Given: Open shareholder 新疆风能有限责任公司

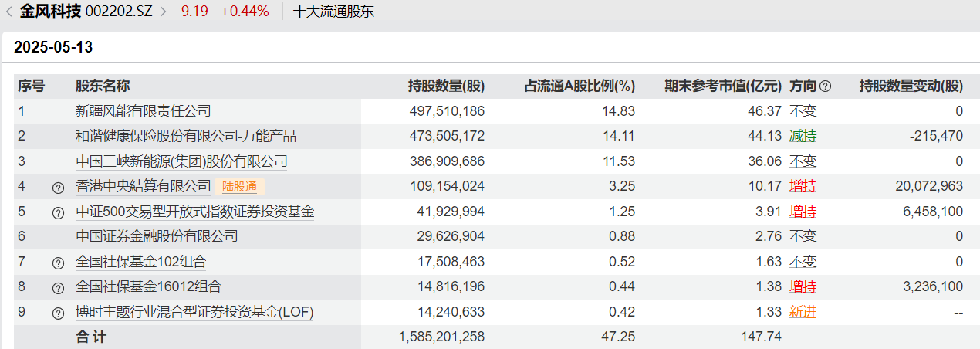Looking at the screenshot, I should [143, 111].
